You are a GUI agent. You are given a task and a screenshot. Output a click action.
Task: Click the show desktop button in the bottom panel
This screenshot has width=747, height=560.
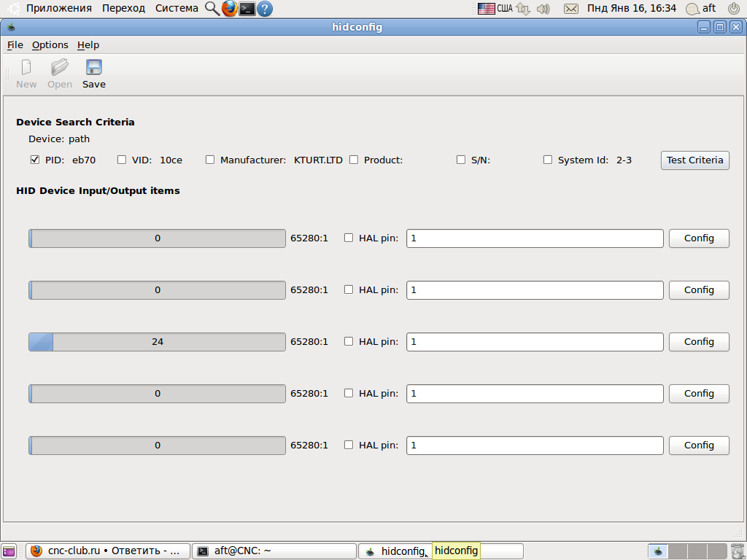(9, 551)
